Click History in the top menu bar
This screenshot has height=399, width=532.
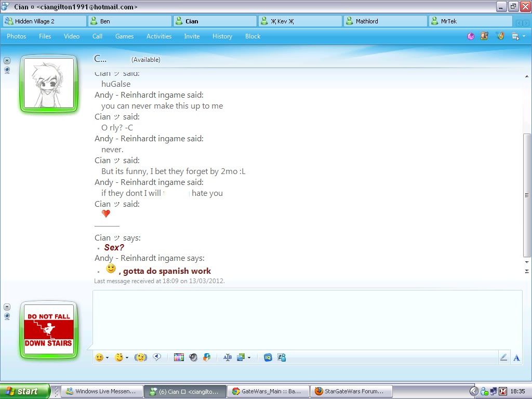tap(222, 36)
